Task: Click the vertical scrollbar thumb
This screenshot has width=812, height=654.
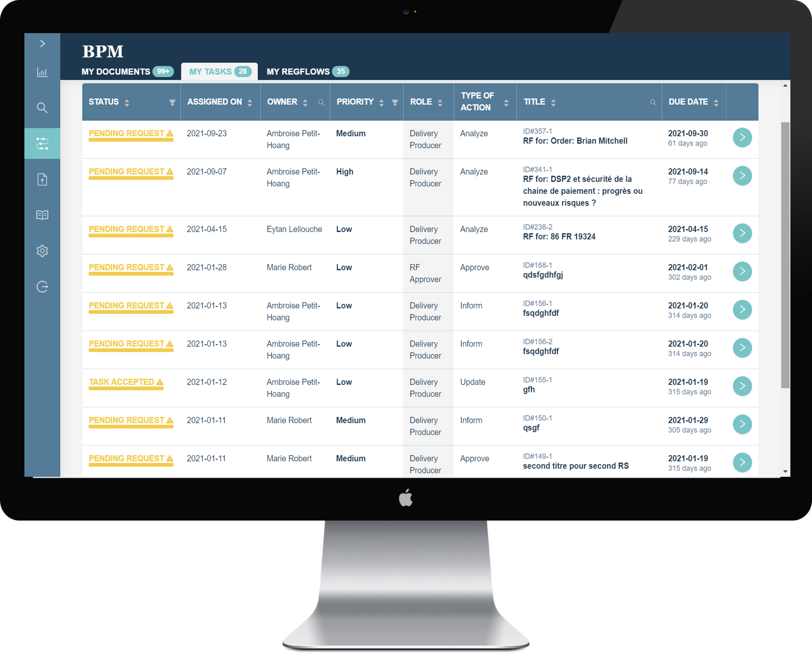Action: [785, 255]
